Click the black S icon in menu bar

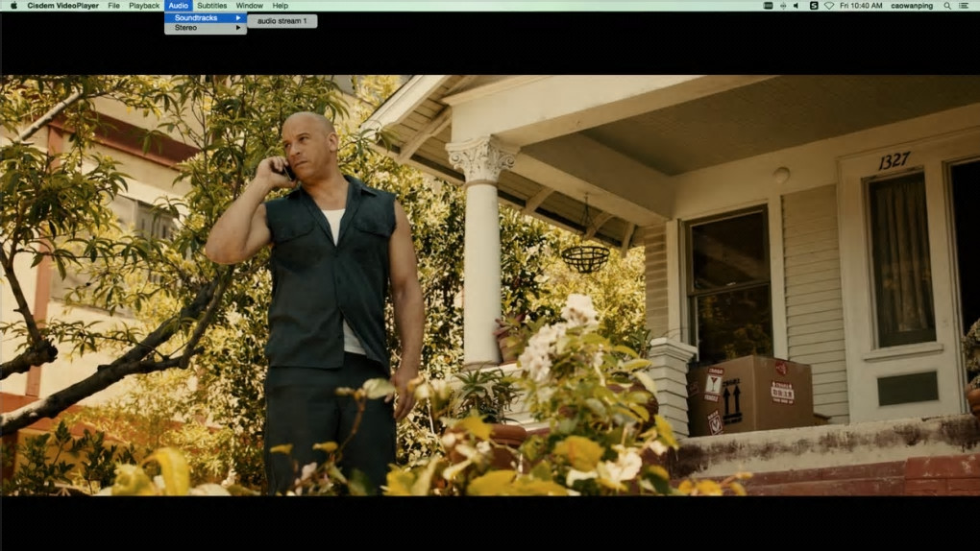click(x=814, y=6)
